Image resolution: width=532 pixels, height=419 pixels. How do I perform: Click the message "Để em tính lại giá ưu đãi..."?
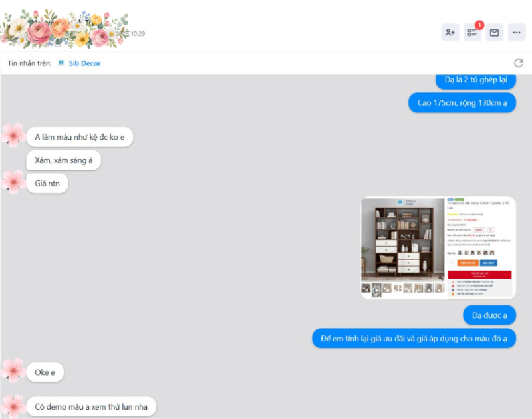414,339
